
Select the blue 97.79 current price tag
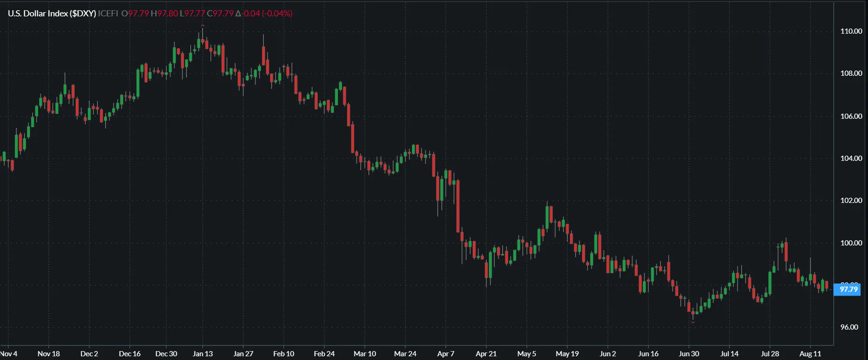pyautogui.click(x=848, y=289)
